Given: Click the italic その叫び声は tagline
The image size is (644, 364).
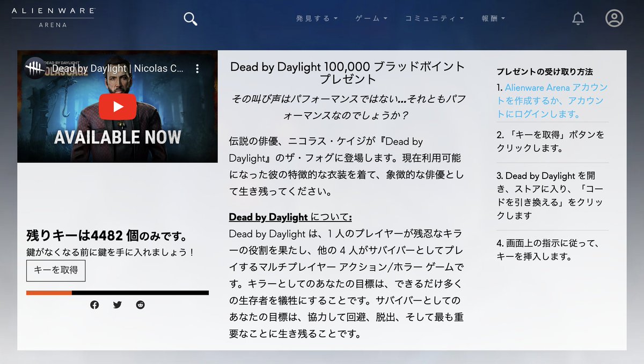Looking at the screenshot, I should coord(348,107).
